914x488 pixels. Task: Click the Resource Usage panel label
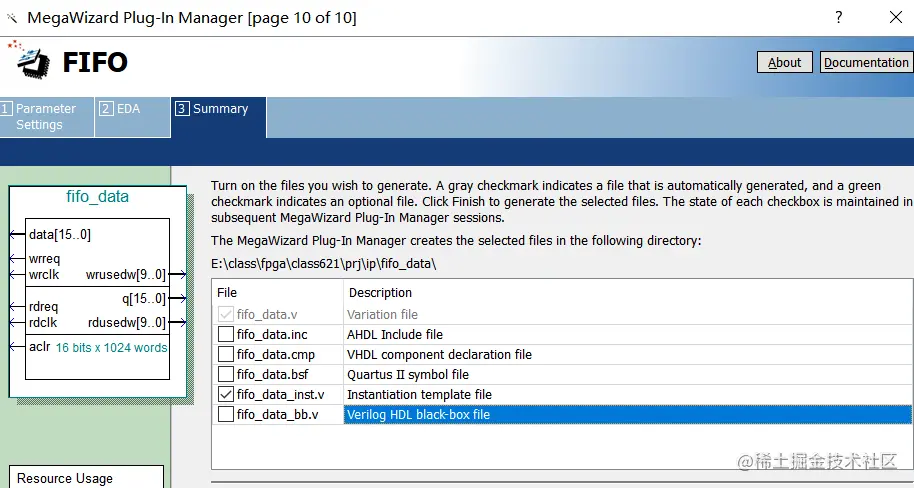[x=65, y=479]
